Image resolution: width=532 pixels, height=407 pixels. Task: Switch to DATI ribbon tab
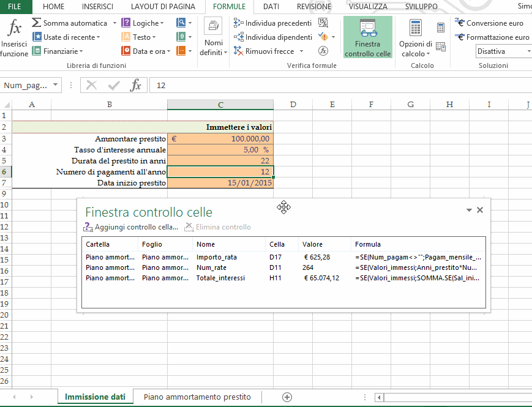pos(271,7)
